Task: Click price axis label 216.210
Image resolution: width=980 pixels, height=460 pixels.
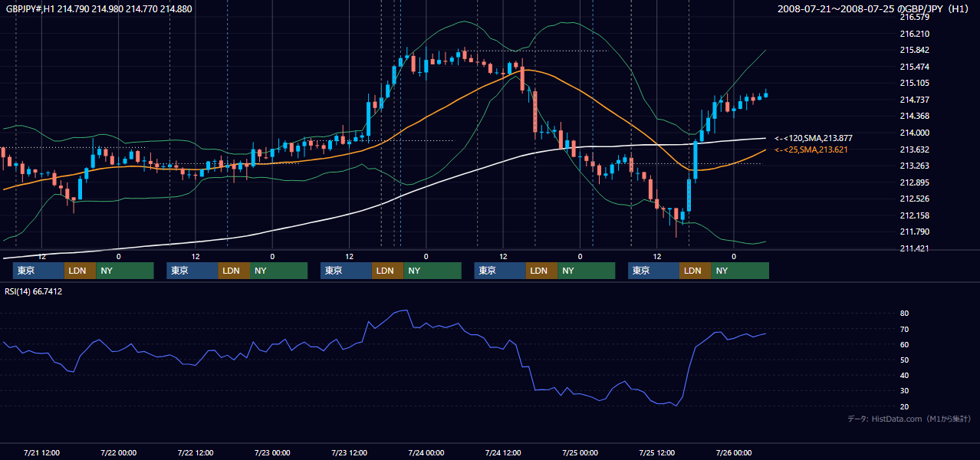Action: 915,34
